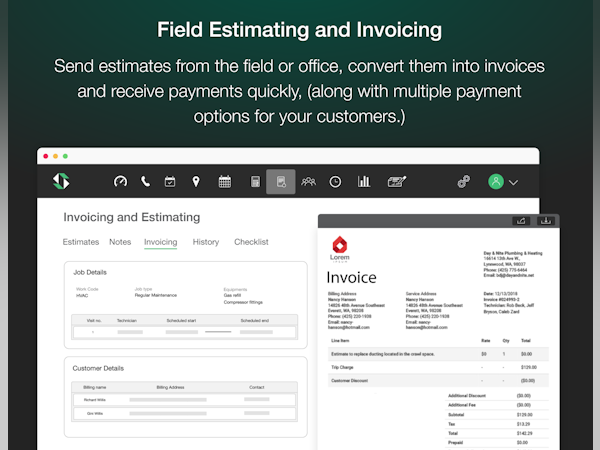Screen dimensions: 600x450
Task: Switch to the Estimates tab
Action: (81, 242)
